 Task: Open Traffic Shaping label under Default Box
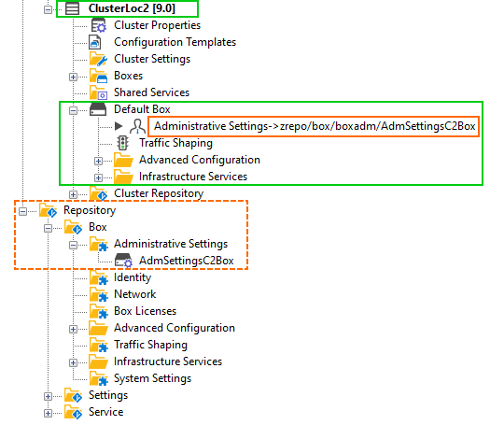pos(175,143)
